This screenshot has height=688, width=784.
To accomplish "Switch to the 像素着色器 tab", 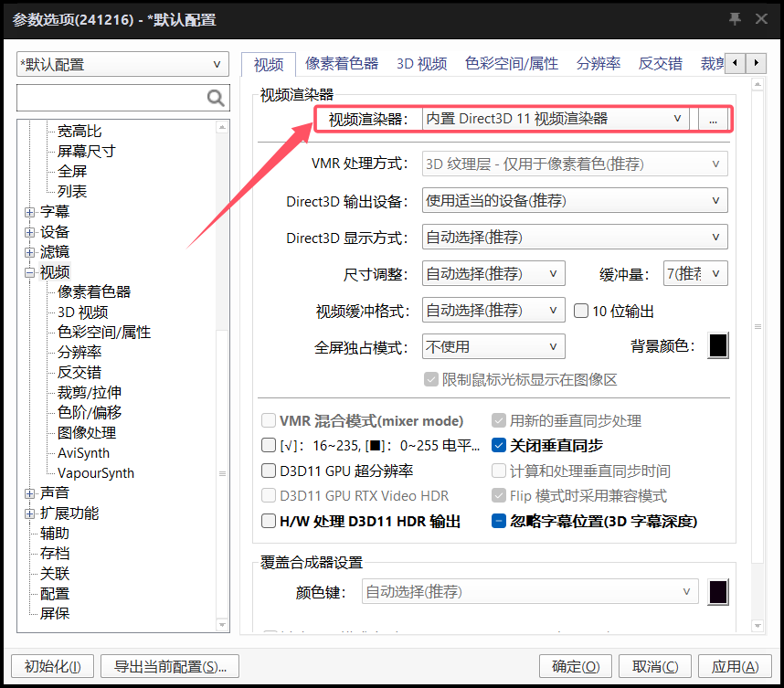I will pos(342,64).
